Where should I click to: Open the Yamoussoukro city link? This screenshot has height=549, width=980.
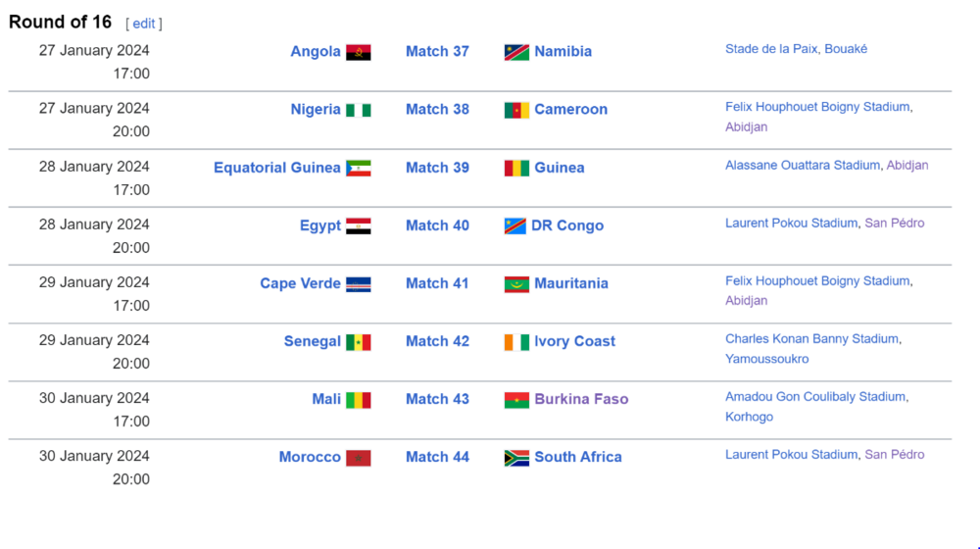767,359
